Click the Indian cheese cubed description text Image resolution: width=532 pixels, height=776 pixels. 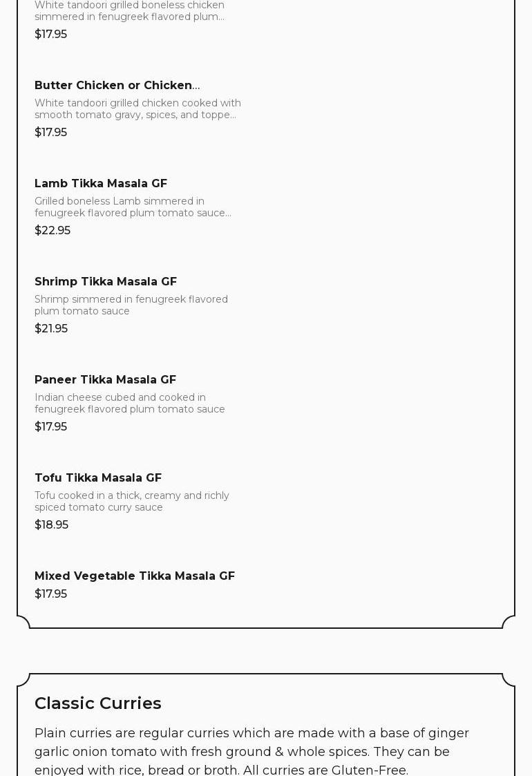[130, 404]
